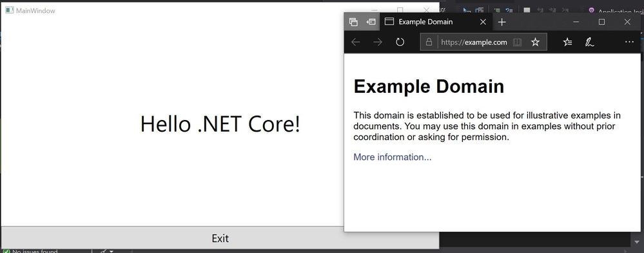
Task: Click the Hello .NET Core! text
Action: coord(220,124)
